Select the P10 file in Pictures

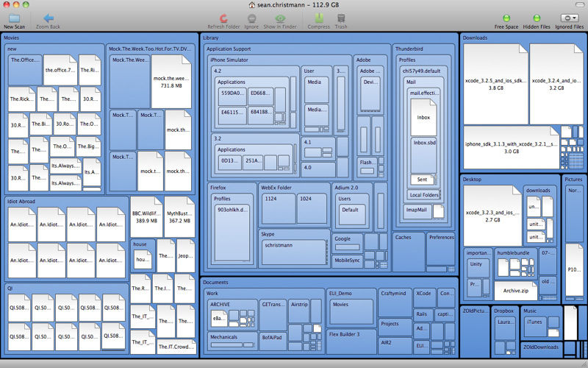pyautogui.click(x=574, y=269)
